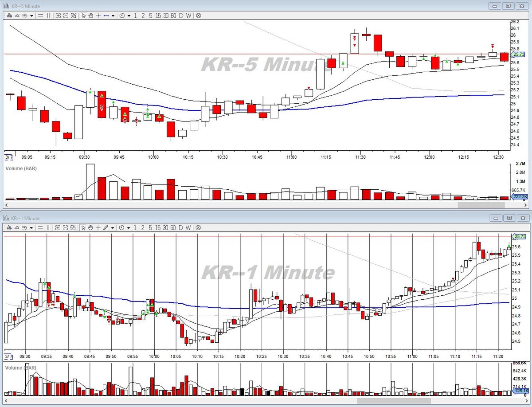Expand the chart settings dropdown arrow in 5 Minute toolbar
Image resolution: width=532 pixels, height=407 pixels.
coord(31,16)
